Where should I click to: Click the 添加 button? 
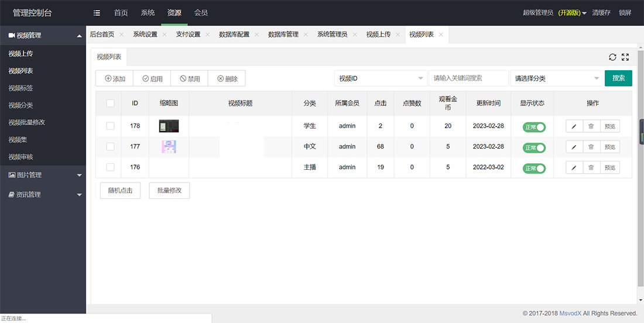click(115, 78)
